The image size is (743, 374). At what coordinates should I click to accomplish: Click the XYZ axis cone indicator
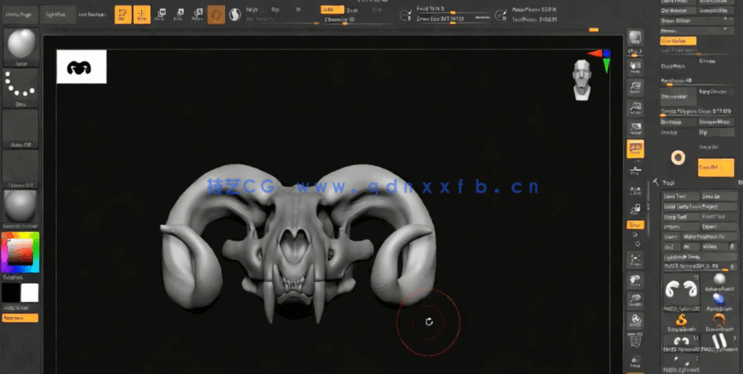[x=601, y=59]
